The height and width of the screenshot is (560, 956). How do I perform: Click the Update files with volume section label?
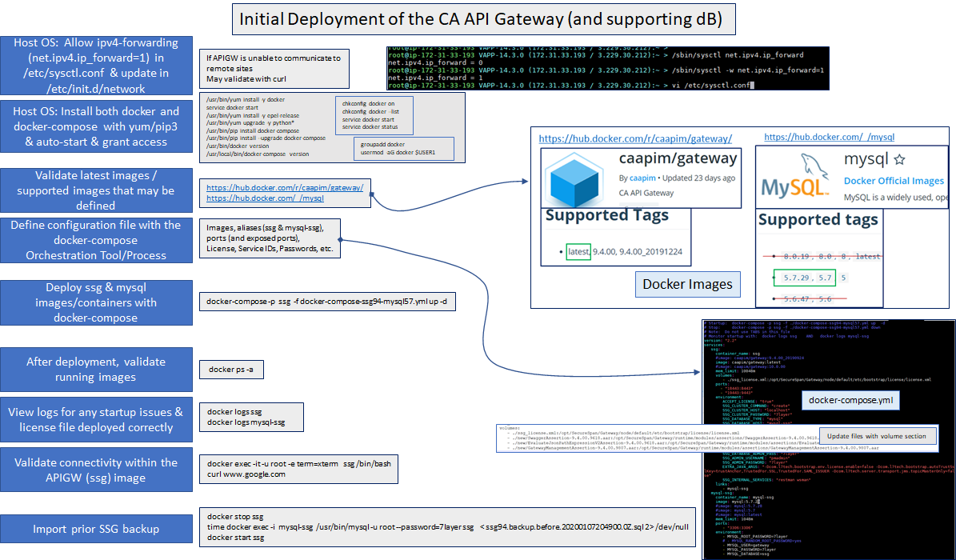click(x=877, y=436)
